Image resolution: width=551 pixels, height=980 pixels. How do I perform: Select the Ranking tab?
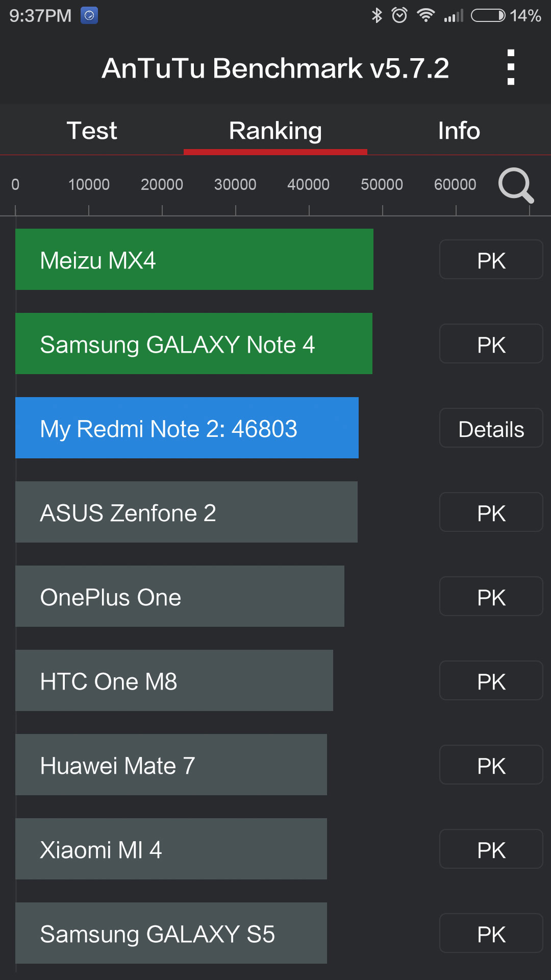[x=275, y=131]
